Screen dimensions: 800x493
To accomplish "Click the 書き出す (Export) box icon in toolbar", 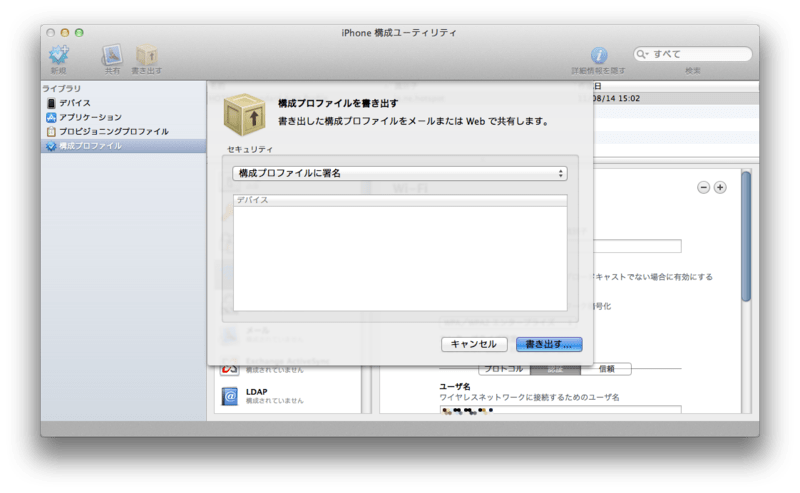I will [146, 56].
